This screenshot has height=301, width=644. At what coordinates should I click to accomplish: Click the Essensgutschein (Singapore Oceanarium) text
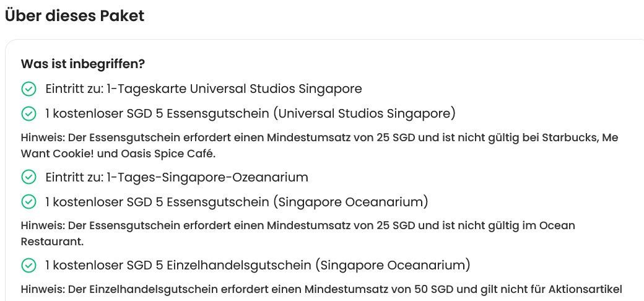[237, 202]
